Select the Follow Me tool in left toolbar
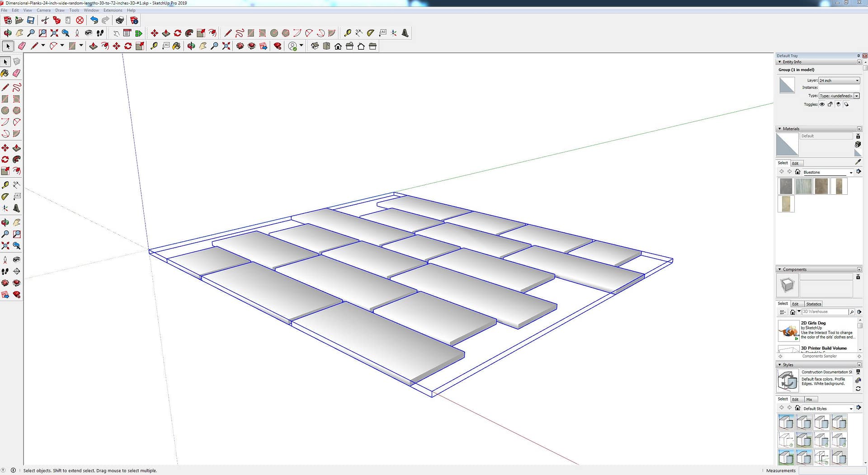This screenshot has width=868, height=475. click(x=17, y=160)
